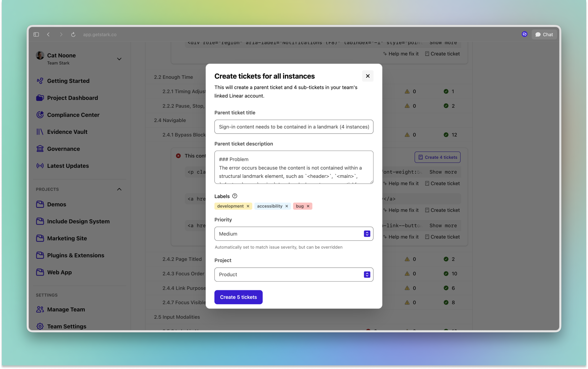The width and height of the screenshot is (588, 369).
Task: Open the Priority dropdown set to Medium
Action: (294, 234)
